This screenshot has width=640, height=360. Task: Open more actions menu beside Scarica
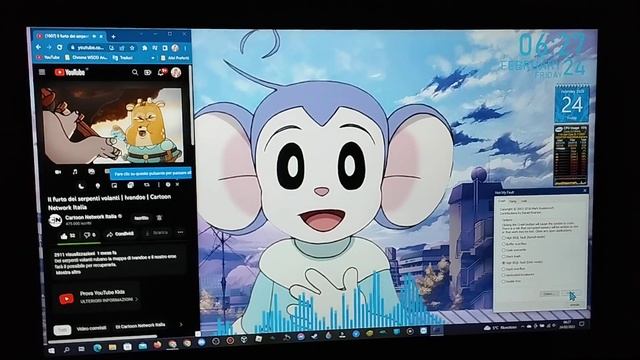click(x=180, y=233)
